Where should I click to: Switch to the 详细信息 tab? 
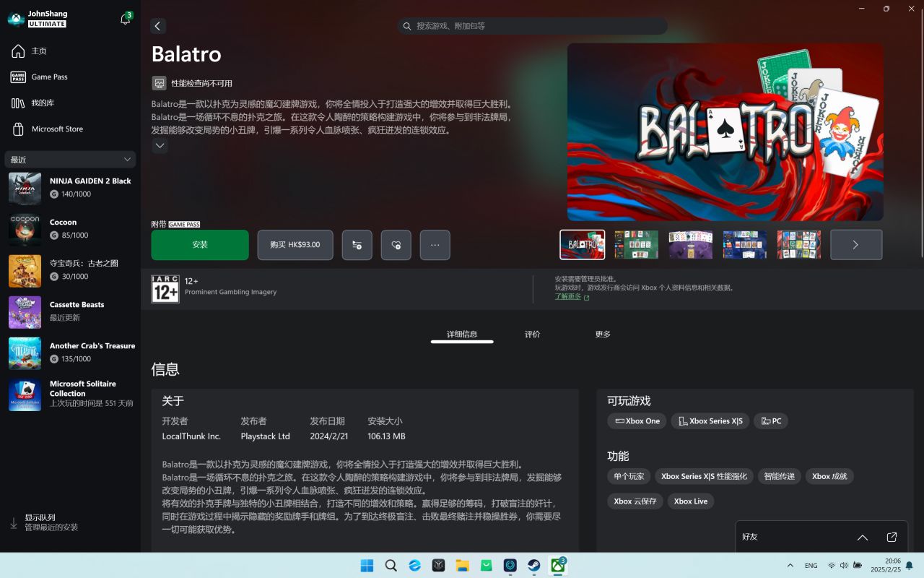tap(462, 335)
